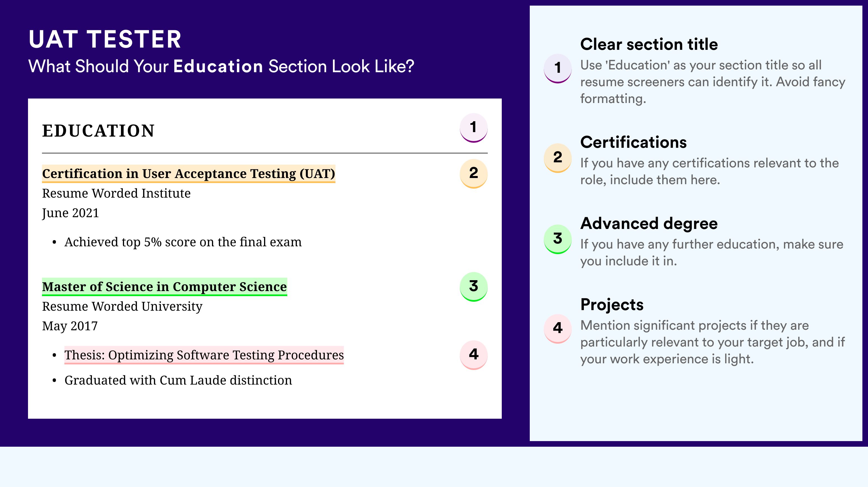Screen dimensions: 868x487
Task: Click the Resume Worded Institute line
Action: coord(116,193)
